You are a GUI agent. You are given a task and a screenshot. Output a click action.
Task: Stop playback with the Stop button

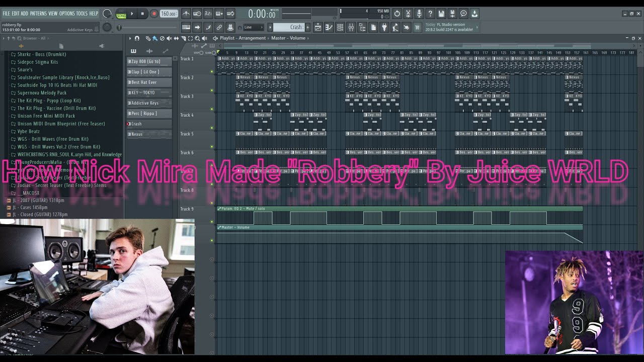(142, 14)
